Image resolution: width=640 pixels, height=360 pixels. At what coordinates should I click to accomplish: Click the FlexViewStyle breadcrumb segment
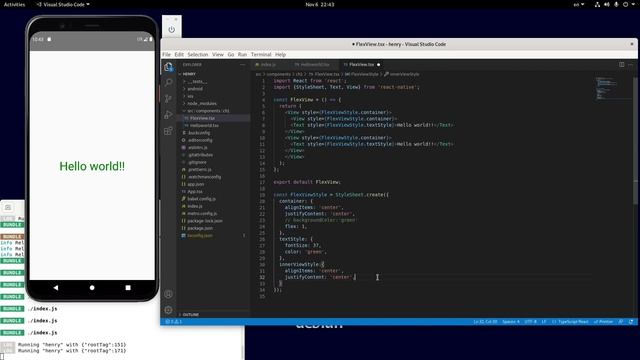click(x=362, y=74)
